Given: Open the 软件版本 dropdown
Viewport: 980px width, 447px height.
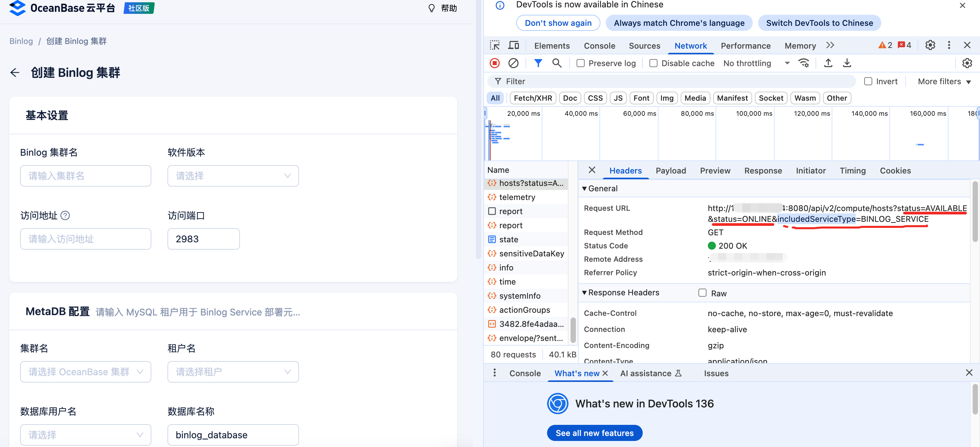Looking at the screenshot, I should coord(233,176).
